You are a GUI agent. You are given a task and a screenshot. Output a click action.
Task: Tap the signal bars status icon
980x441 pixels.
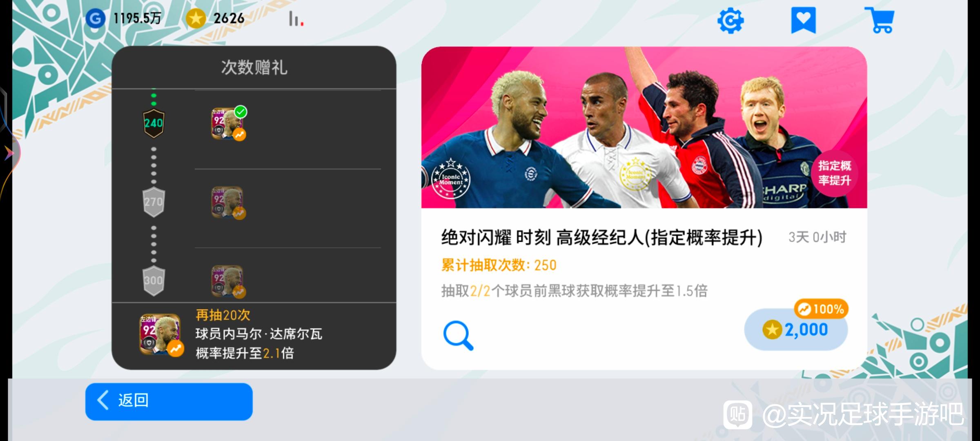coord(296,19)
